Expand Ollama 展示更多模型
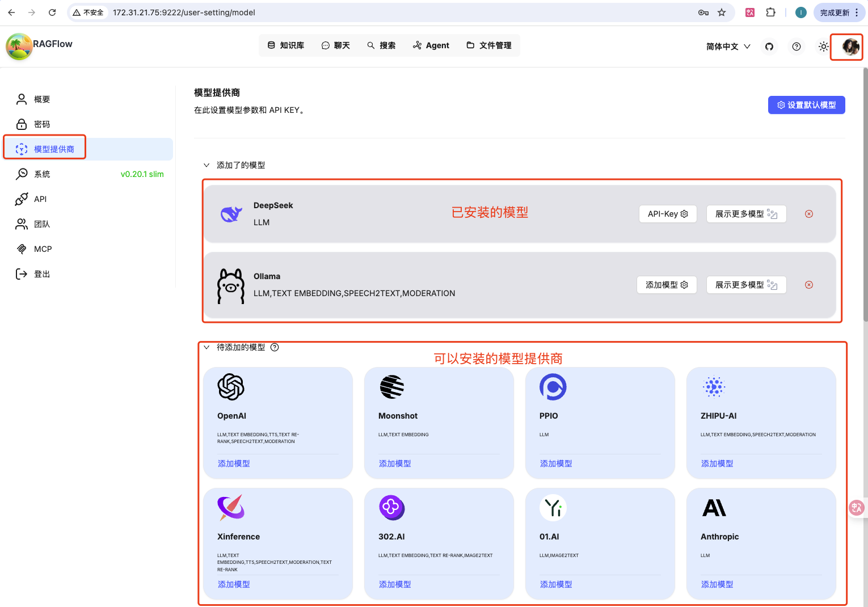 pyautogui.click(x=746, y=285)
